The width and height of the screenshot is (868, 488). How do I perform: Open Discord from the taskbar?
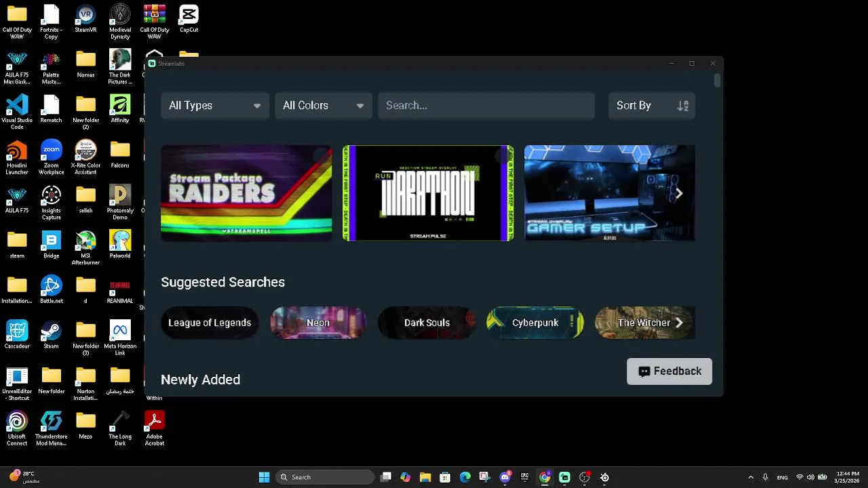505,477
